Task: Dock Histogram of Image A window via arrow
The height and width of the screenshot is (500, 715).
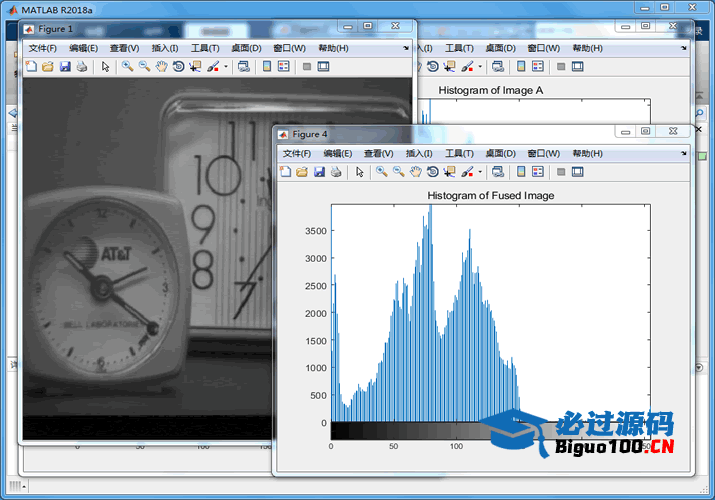Action: tap(684, 48)
